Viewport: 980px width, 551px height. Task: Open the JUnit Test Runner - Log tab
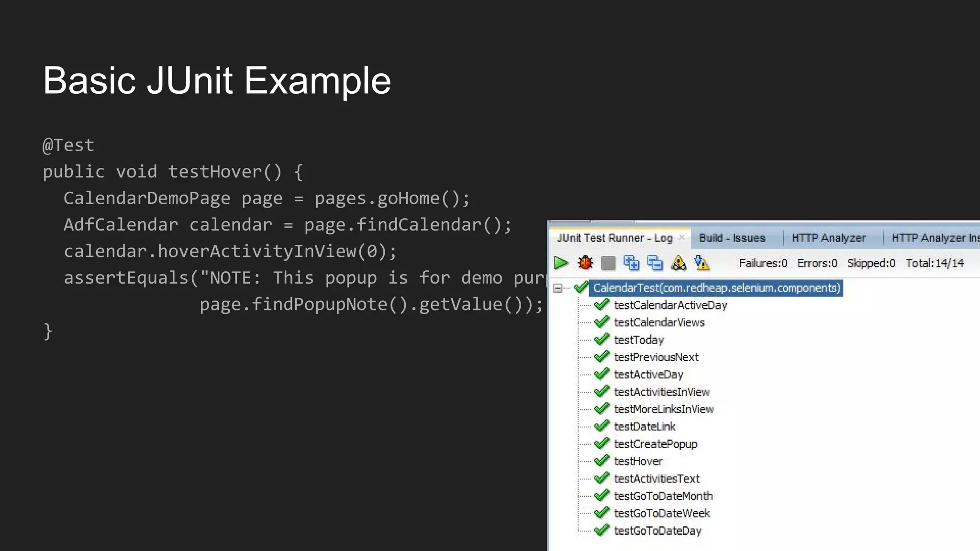point(615,238)
